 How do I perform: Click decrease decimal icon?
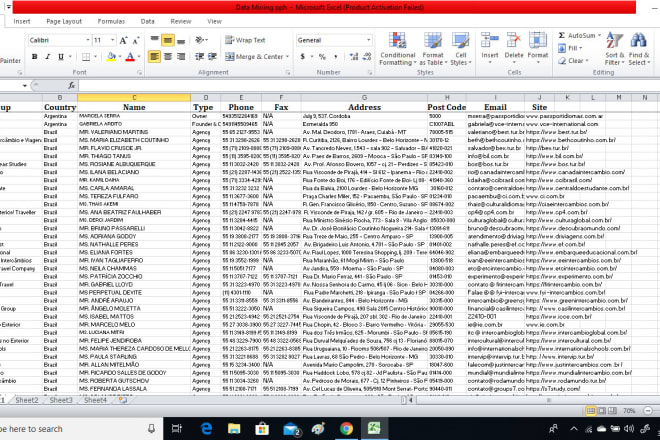pyautogui.click(x=367, y=56)
